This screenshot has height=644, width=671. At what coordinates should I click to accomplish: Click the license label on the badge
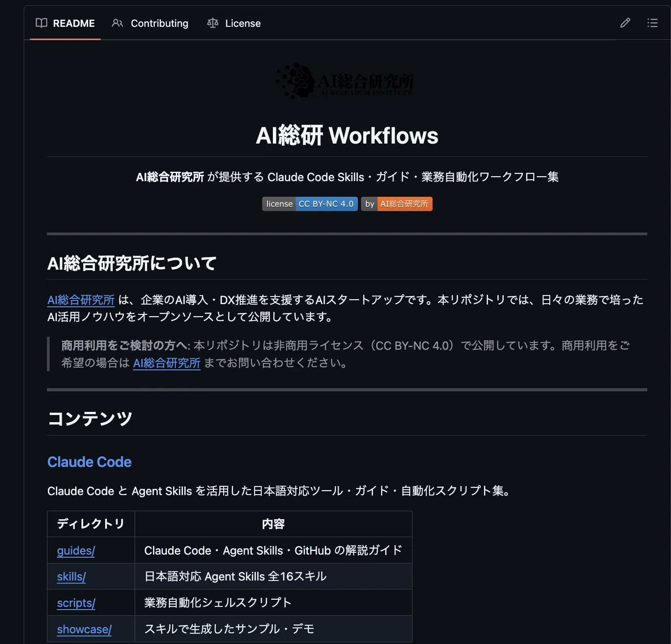(x=278, y=203)
